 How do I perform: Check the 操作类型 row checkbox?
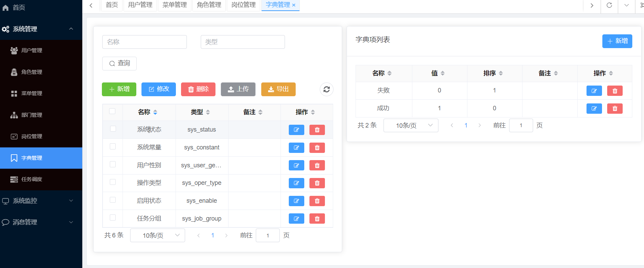tap(113, 182)
